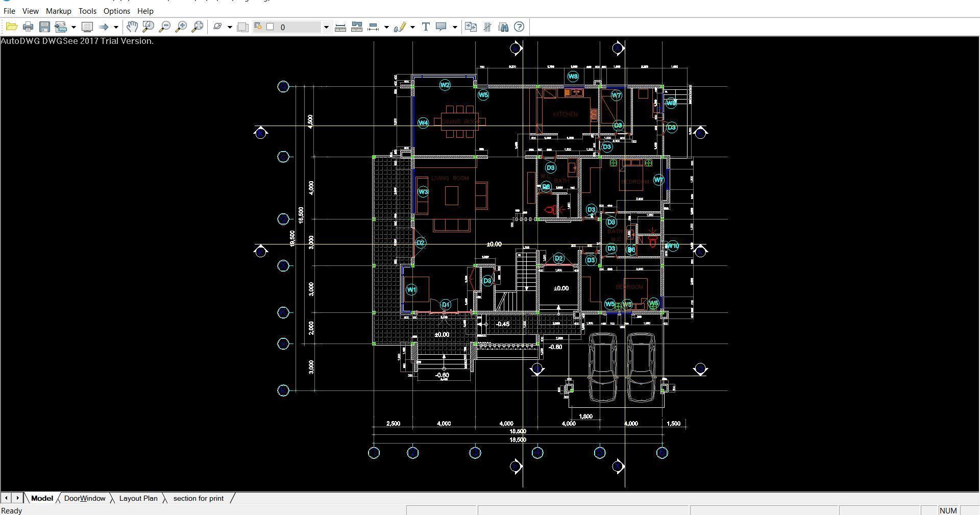Open the layer 0 dropdown list

click(x=326, y=27)
